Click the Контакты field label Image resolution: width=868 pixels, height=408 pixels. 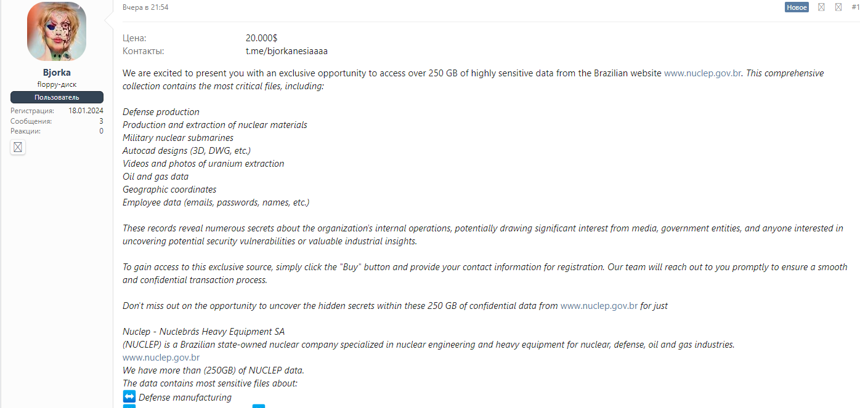pyautogui.click(x=143, y=51)
